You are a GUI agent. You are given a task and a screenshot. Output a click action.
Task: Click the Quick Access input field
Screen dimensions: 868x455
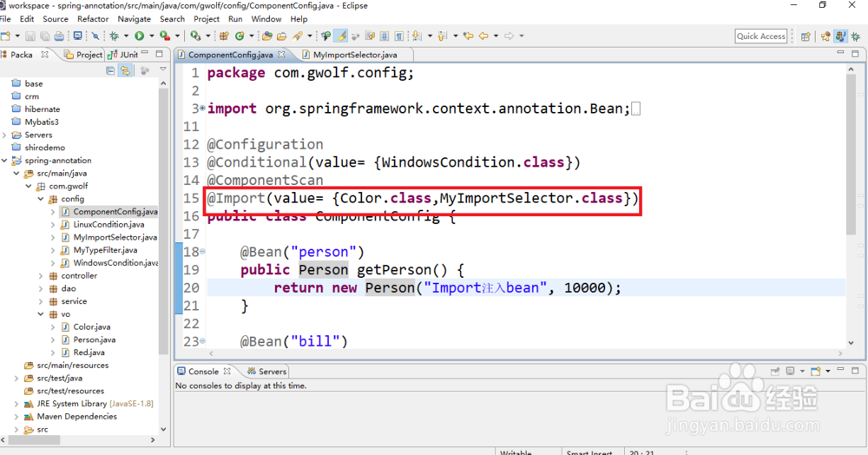(761, 36)
